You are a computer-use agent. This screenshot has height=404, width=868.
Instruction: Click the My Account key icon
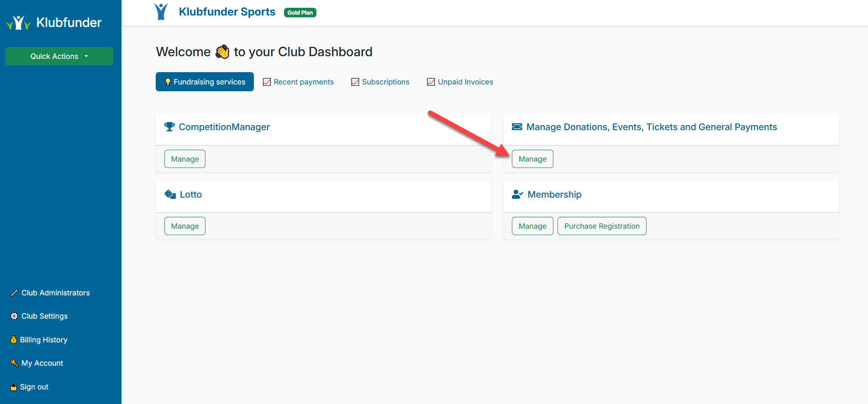tap(14, 363)
